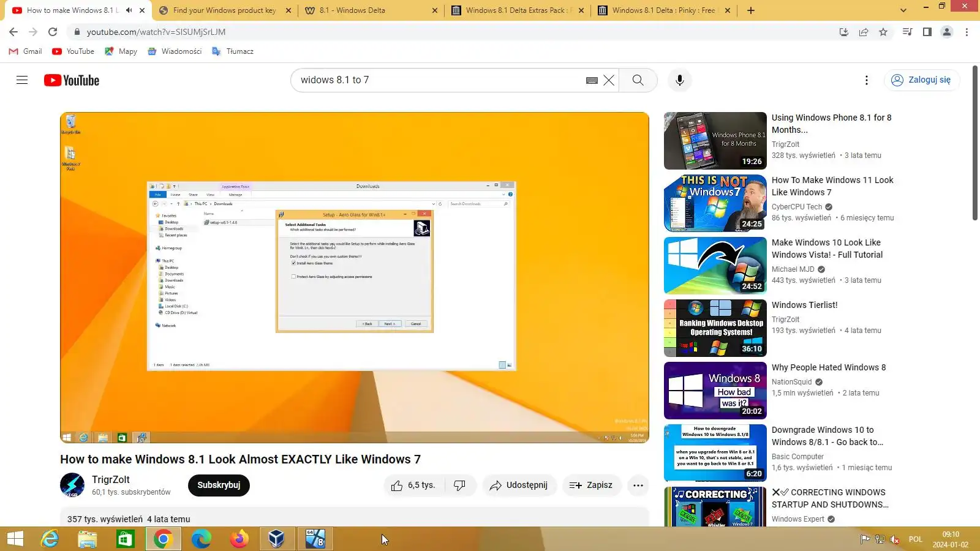Switch to the 'Find your Windows product key' tab
The height and width of the screenshot is (551, 980).
(225, 10)
